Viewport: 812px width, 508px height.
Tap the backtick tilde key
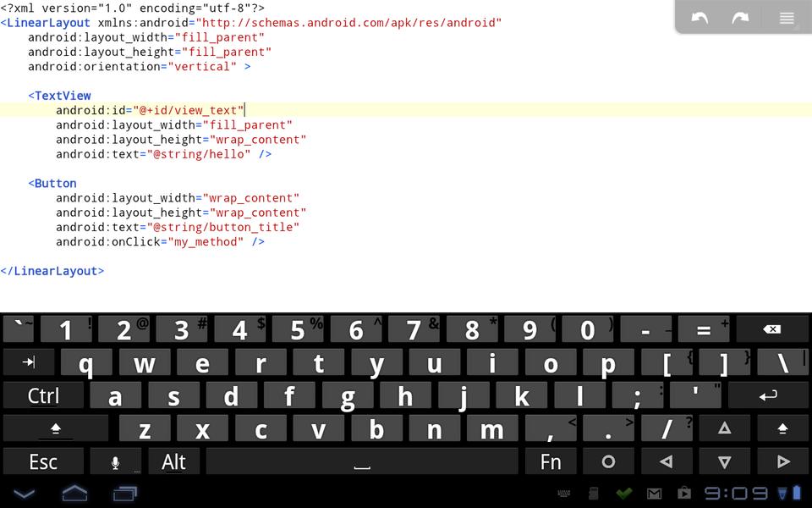19,329
